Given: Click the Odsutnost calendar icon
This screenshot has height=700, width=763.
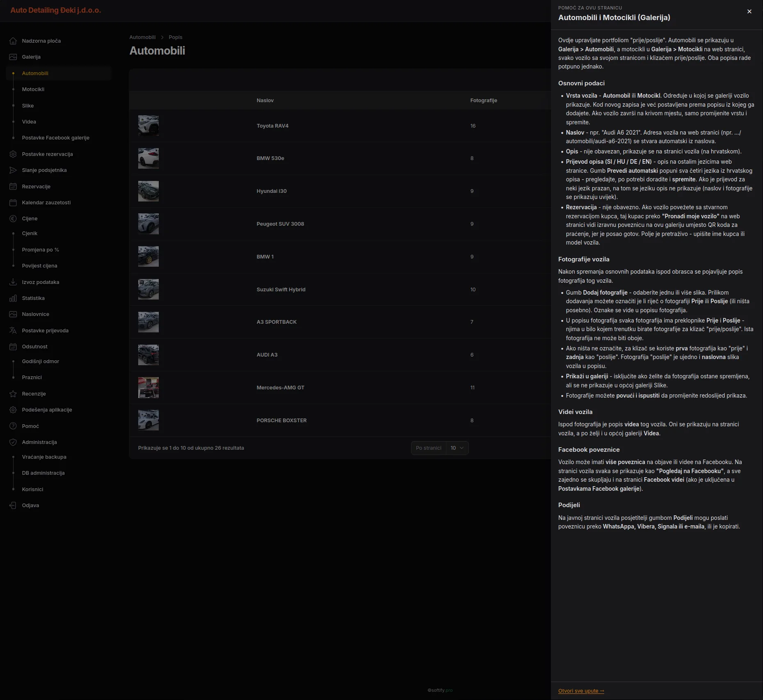Looking at the screenshot, I should (13, 347).
